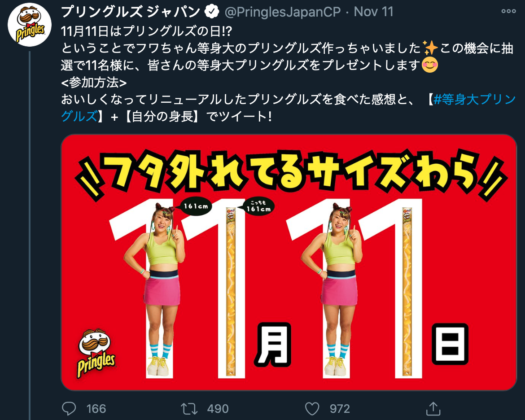The height and width of the screenshot is (420, 525).
Task: Click the left 161cm speech bubble
Action: [196, 206]
